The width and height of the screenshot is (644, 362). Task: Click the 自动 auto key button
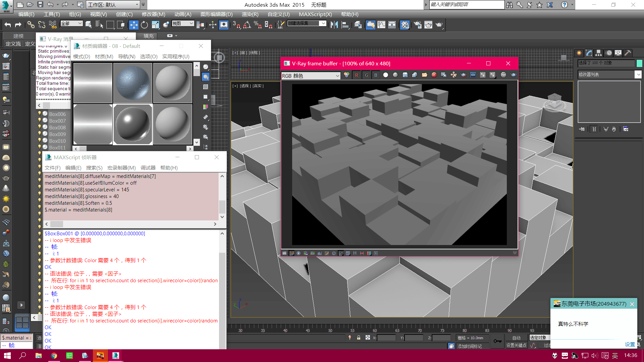pyautogui.click(x=516, y=338)
